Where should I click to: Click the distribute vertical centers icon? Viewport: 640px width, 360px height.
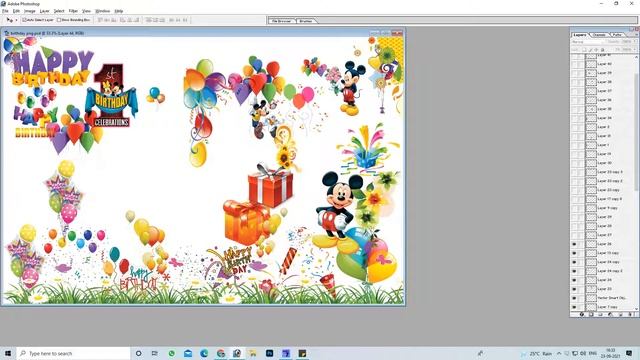click(156, 20)
